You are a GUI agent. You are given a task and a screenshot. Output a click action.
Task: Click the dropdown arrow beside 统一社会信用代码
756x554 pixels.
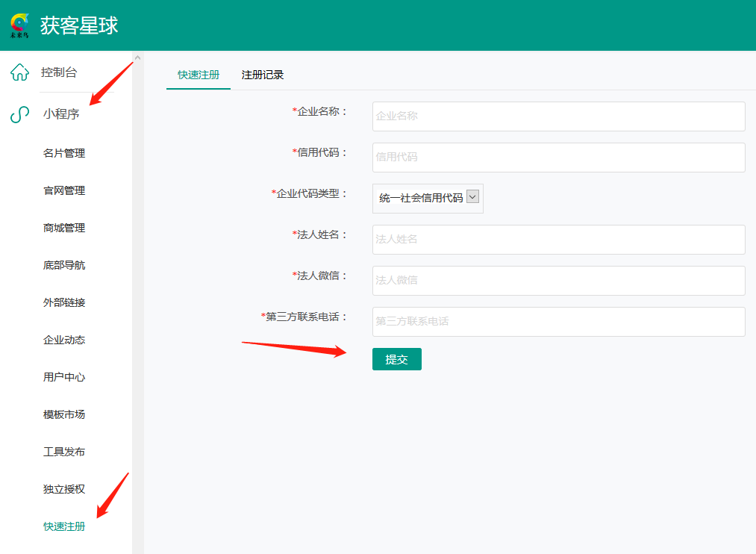coord(472,198)
